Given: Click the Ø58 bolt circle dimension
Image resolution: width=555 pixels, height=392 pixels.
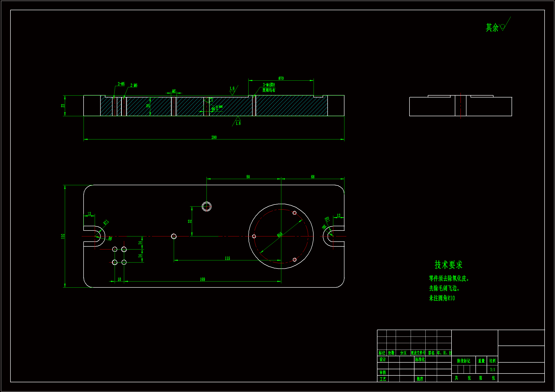Looking at the screenshot, I should coord(280,235).
